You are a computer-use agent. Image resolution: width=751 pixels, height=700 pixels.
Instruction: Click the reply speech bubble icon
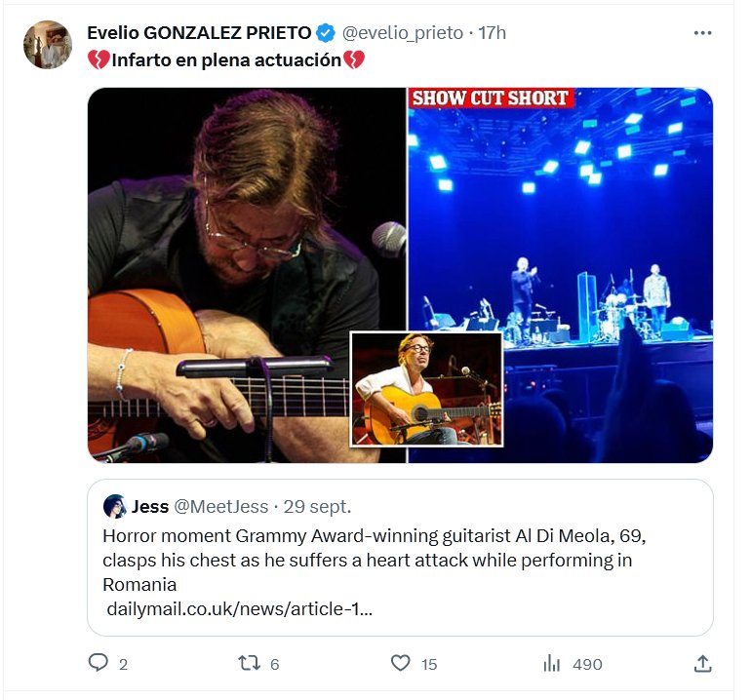click(98, 663)
